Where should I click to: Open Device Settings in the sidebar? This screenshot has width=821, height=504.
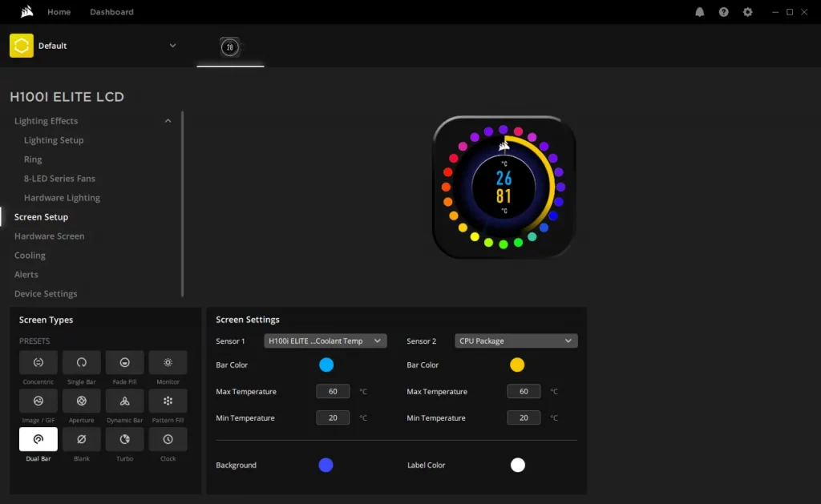[x=46, y=293]
